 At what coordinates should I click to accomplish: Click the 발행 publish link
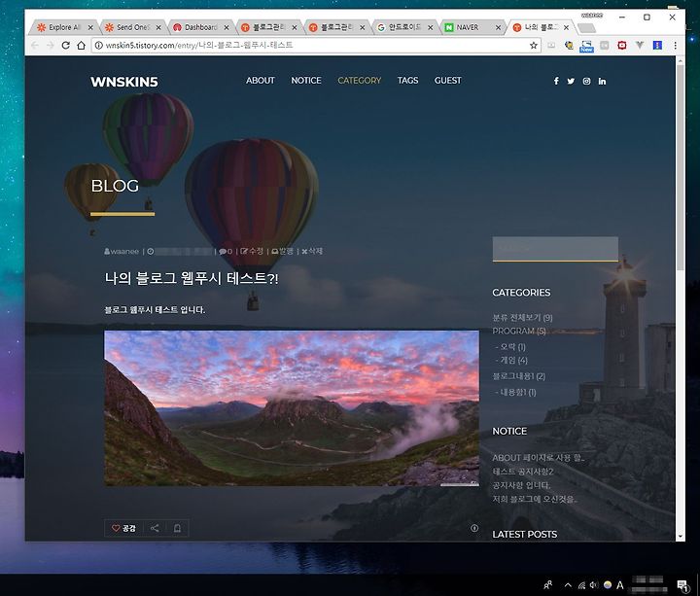click(x=283, y=252)
